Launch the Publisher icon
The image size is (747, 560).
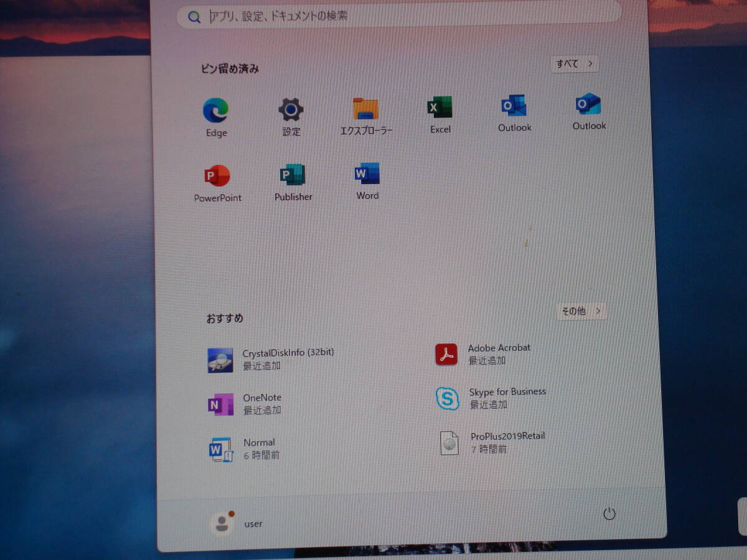click(292, 175)
